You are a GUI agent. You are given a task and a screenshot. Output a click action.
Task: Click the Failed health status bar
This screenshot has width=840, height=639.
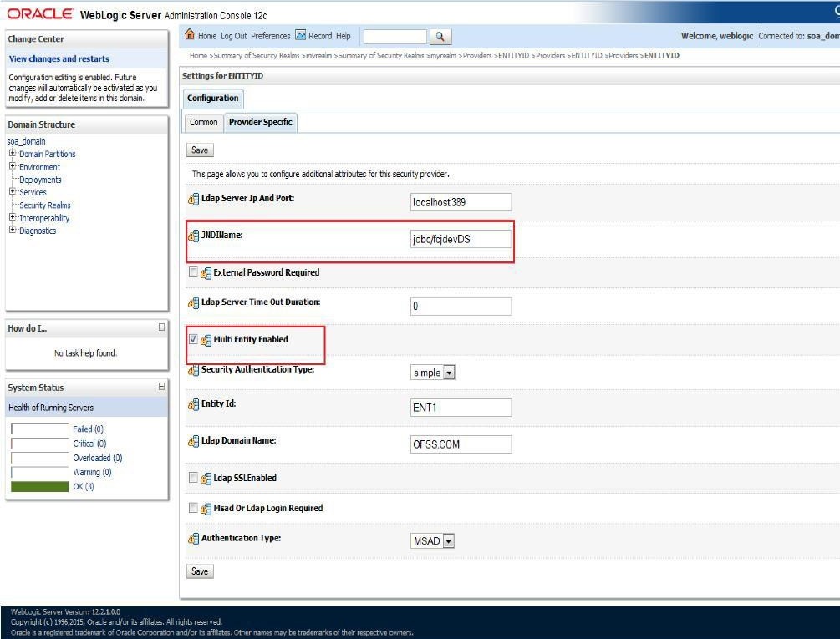click(39, 429)
